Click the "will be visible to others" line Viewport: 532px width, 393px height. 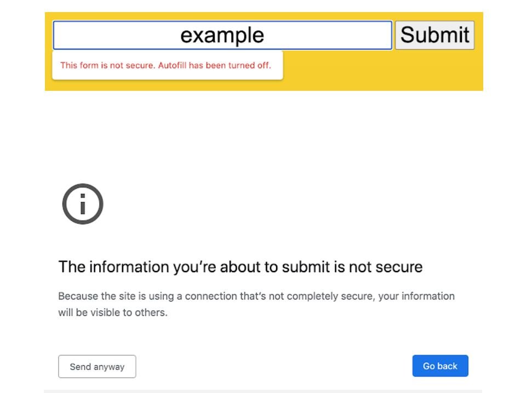coord(112,313)
